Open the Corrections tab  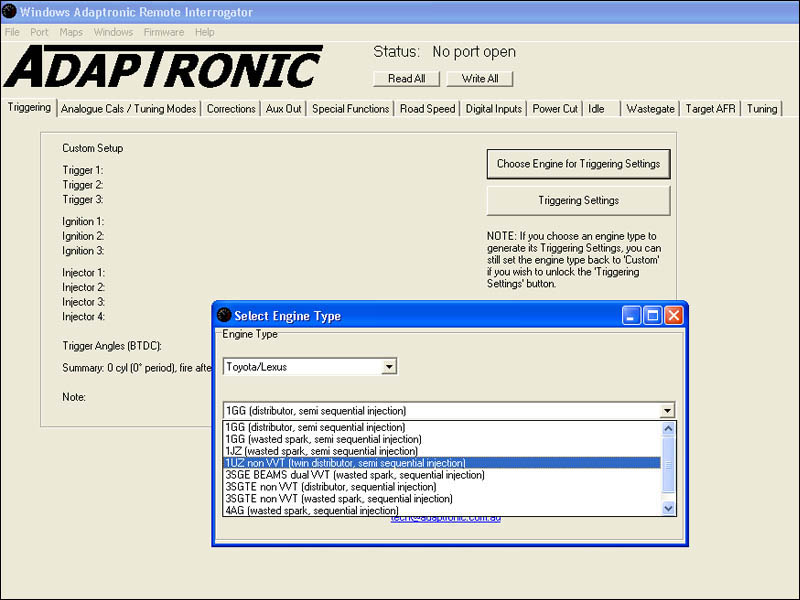click(x=231, y=109)
